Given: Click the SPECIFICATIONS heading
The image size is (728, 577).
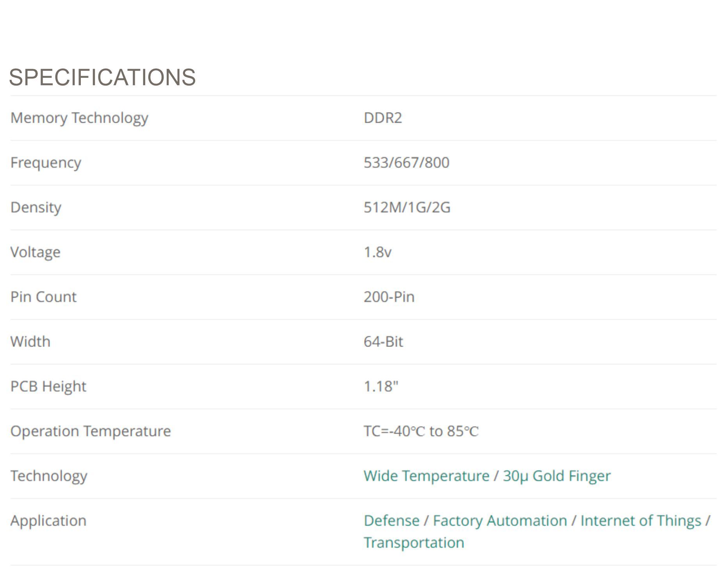Looking at the screenshot, I should [x=102, y=77].
